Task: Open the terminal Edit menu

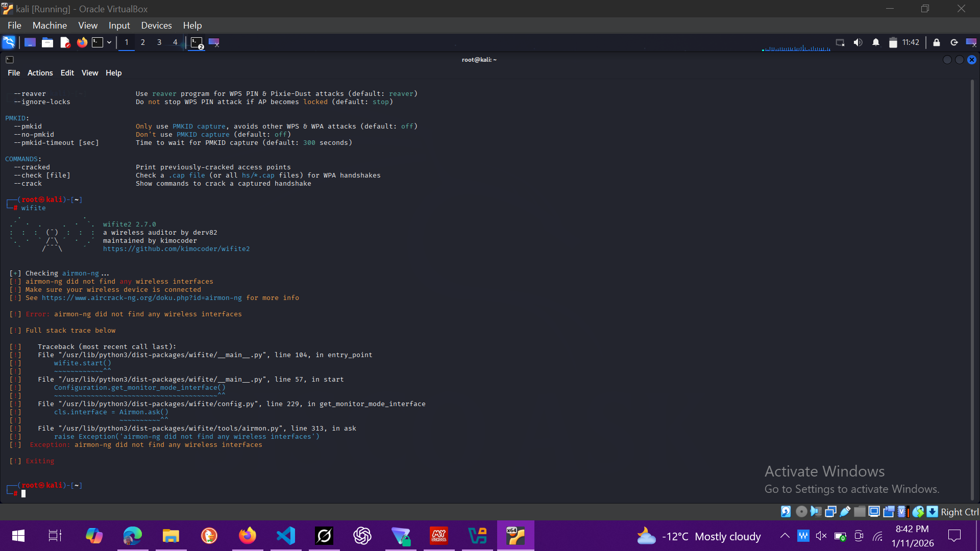Action: point(67,73)
